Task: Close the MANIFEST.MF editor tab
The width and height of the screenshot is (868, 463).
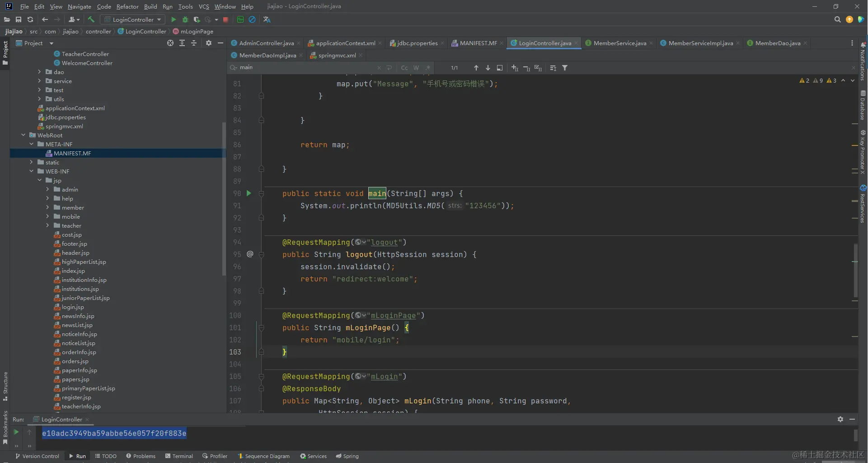Action: [502, 43]
